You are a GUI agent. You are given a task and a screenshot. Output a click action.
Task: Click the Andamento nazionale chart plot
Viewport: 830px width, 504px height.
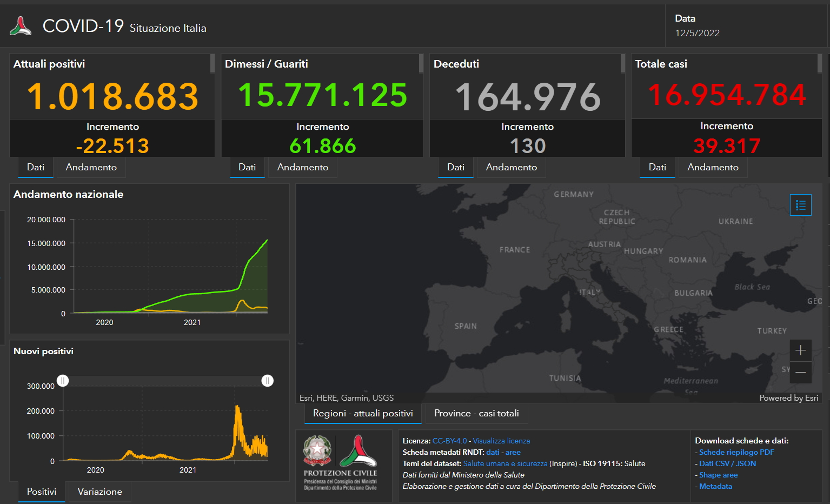170,266
